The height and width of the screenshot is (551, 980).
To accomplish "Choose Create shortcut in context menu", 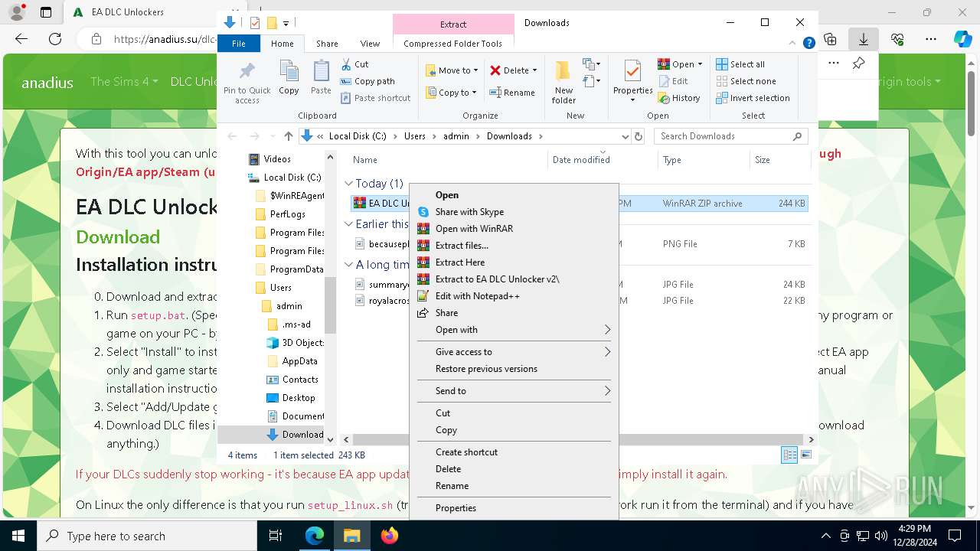I will coord(514,452).
